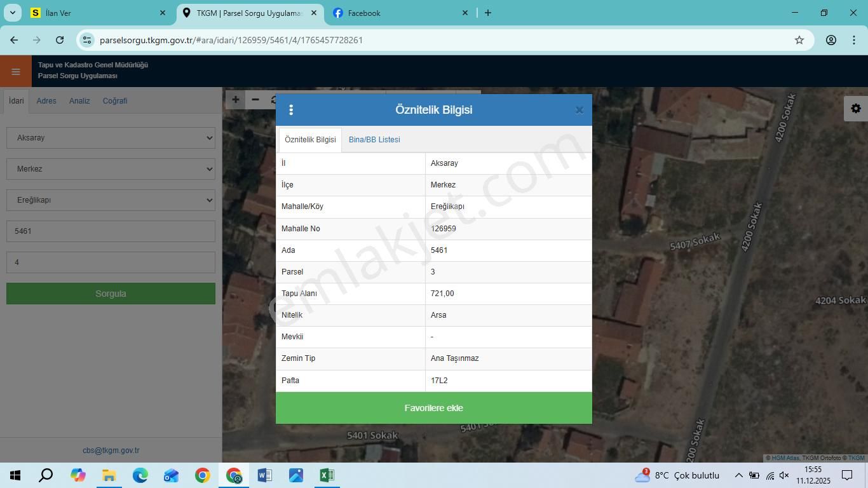Click the map zoom out minus button
The width and height of the screenshot is (868, 488).
(255, 100)
